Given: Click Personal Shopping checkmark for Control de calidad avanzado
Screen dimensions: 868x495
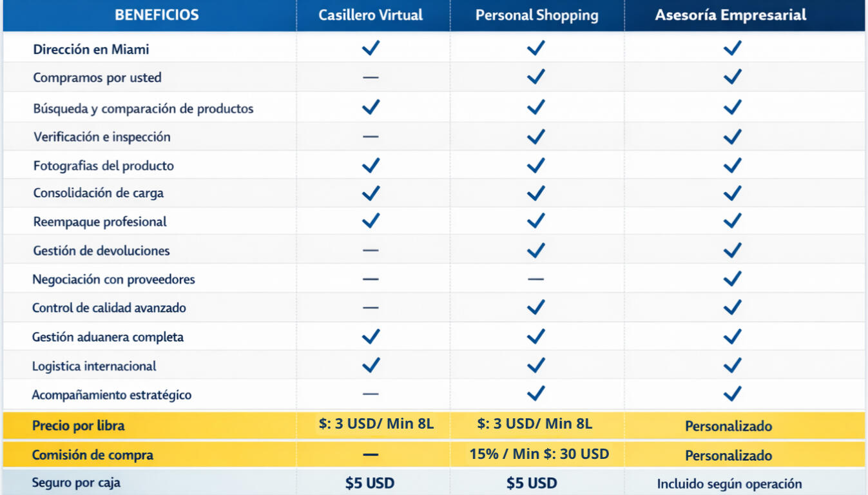Looking at the screenshot, I should (x=535, y=307).
